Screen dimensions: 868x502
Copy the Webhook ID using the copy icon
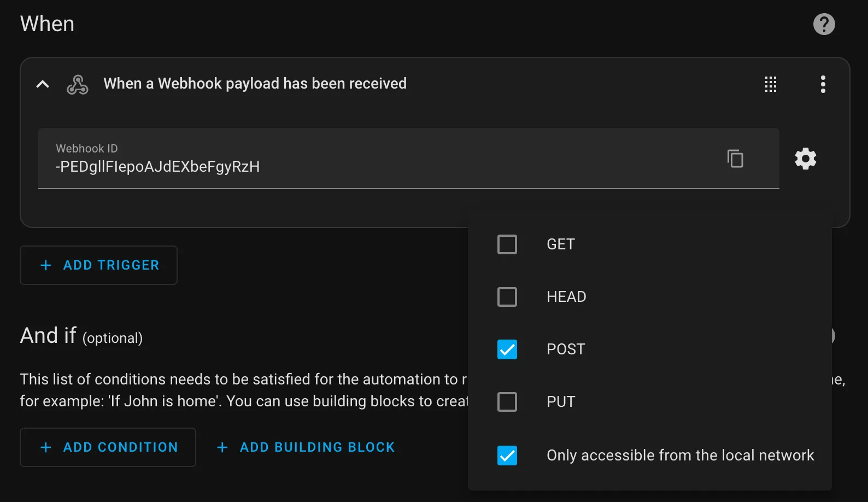coord(736,159)
